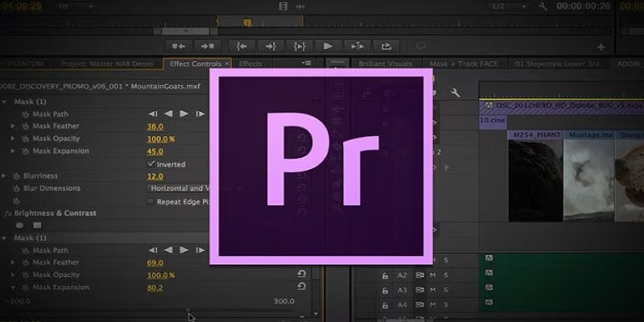Click the Go to In point button

point(241,47)
